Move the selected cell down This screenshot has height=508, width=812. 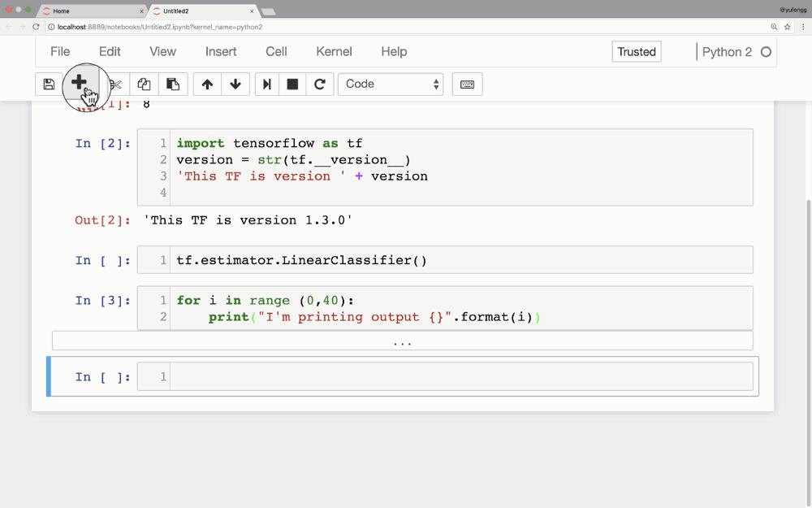235,84
